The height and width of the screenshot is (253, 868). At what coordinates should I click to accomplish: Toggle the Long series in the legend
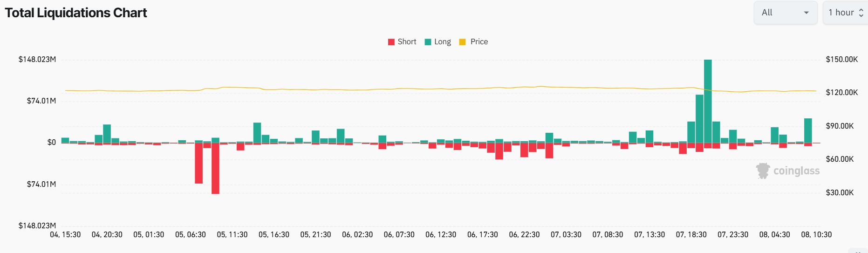click(x=442, y=42)
